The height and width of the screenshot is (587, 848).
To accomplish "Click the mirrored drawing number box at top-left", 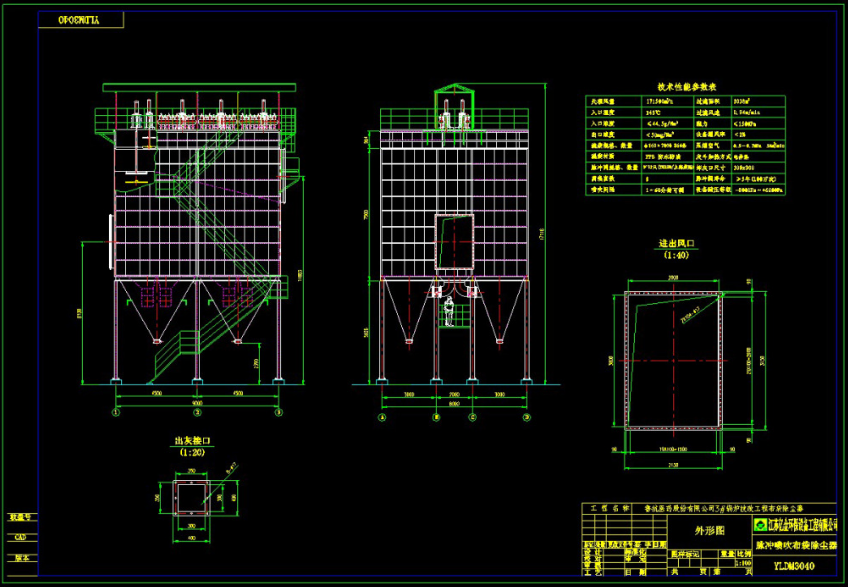I will tap(80, 20).
